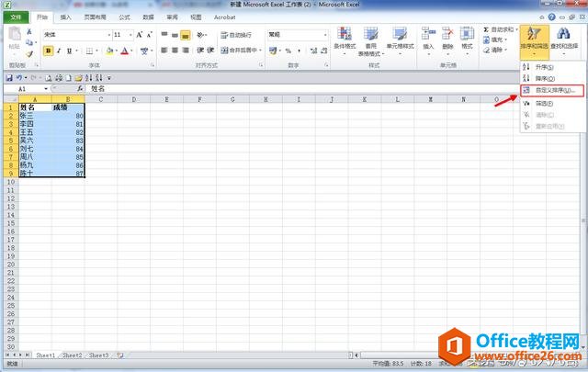The width and height of the screenshot is (588, 372).
Task: Click the increase decimal icon
Action: coord(314,51)
